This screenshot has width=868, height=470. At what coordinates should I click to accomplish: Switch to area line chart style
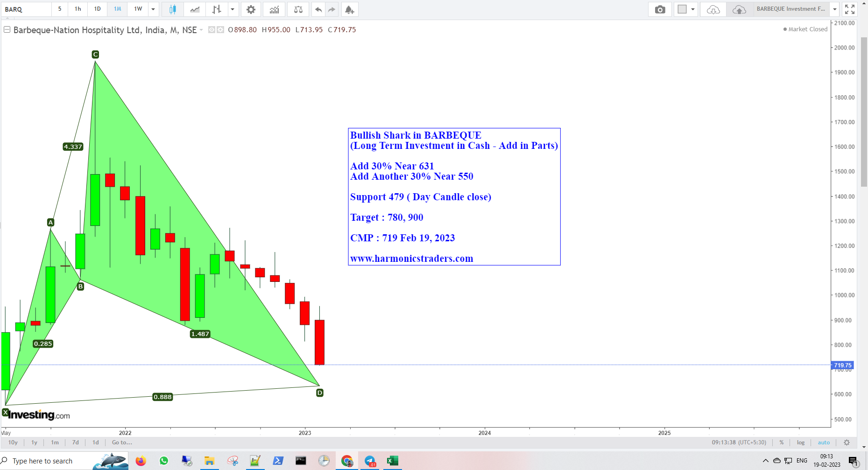(x=195, y=9)
